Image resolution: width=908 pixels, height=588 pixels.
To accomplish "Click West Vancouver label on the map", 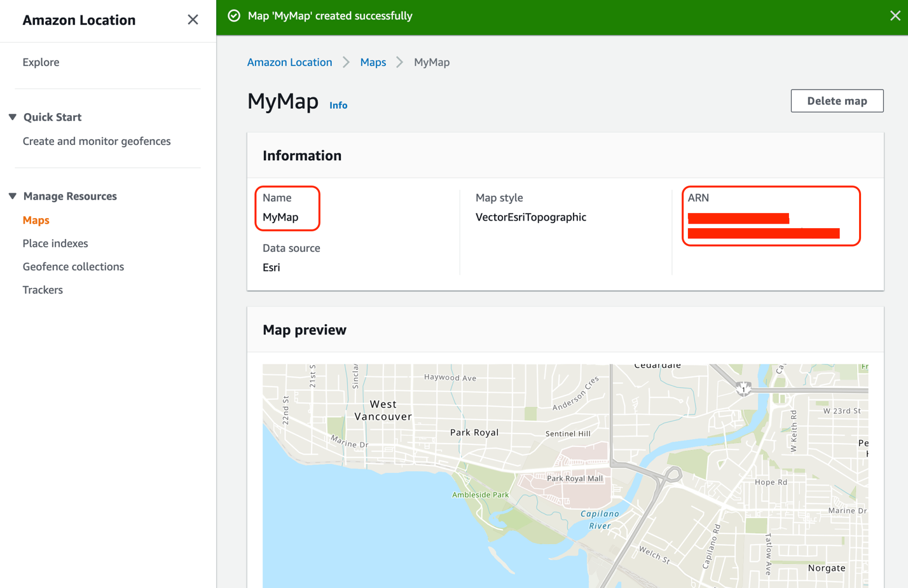I will [x=383, y=410].
